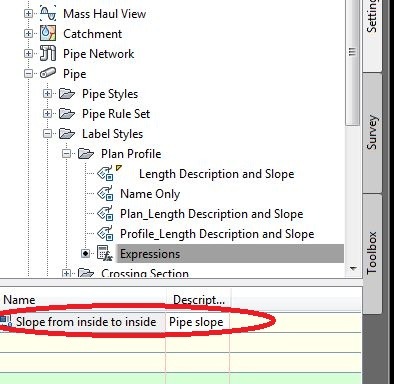This screenshot has width=394, height=384.
Task: Click the Name column header
Action: (x=83, y=300)
